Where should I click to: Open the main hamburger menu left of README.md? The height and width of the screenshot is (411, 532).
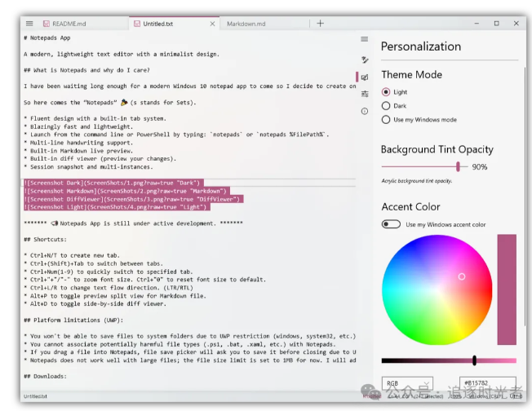[29, 24]
